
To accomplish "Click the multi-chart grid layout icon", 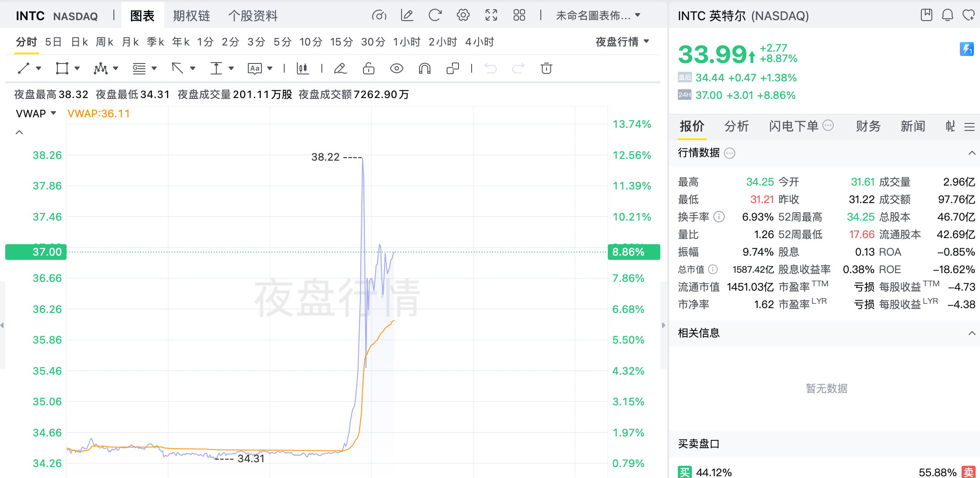I will 519,15.
